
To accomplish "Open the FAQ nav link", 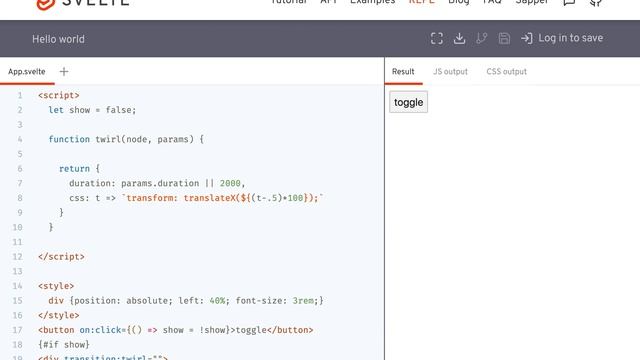I will click(492, 2).
